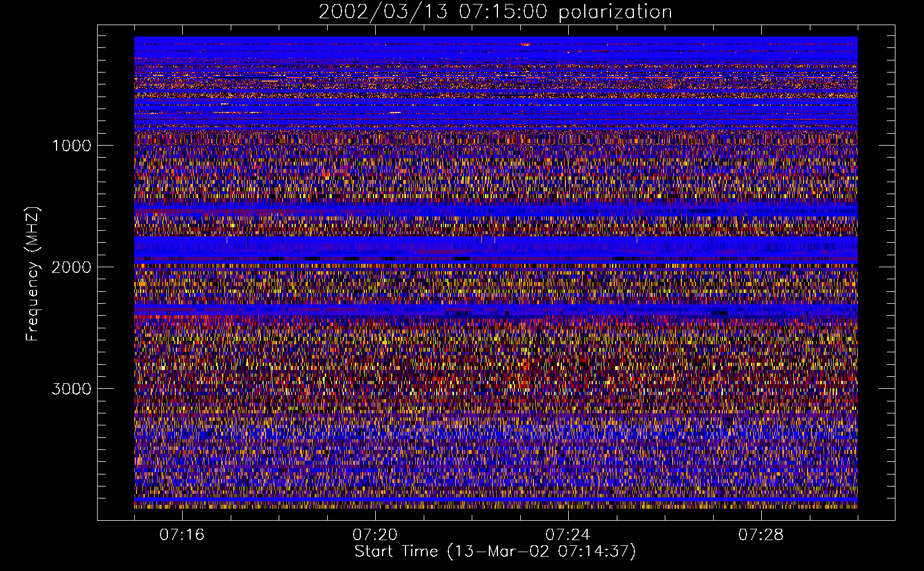Click the 3000 frequency tick label
The image size is (924, 571).
point(71,389)
